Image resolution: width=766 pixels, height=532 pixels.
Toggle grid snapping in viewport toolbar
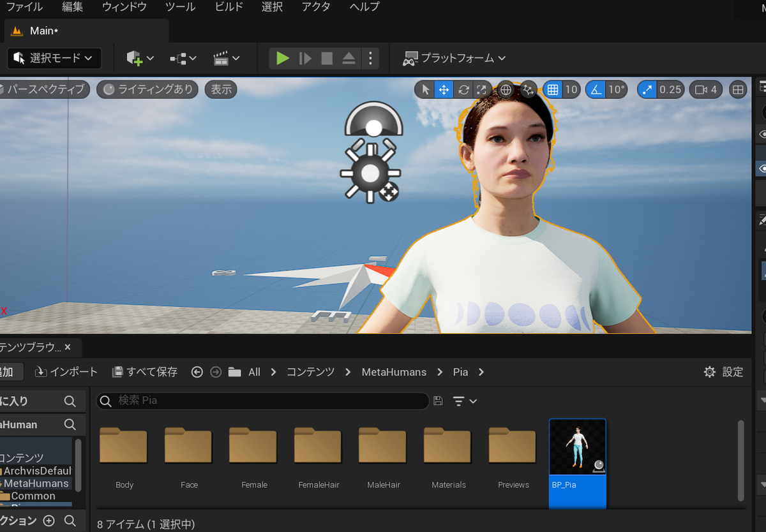(x=553, y=90)
